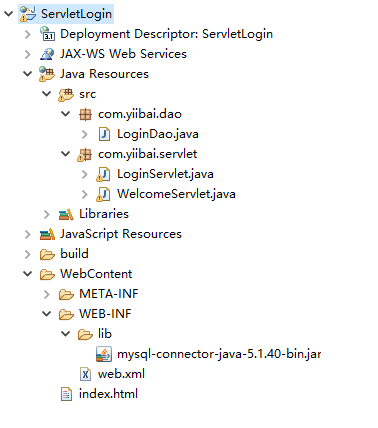Expand the LoginDao.java node

85,134
